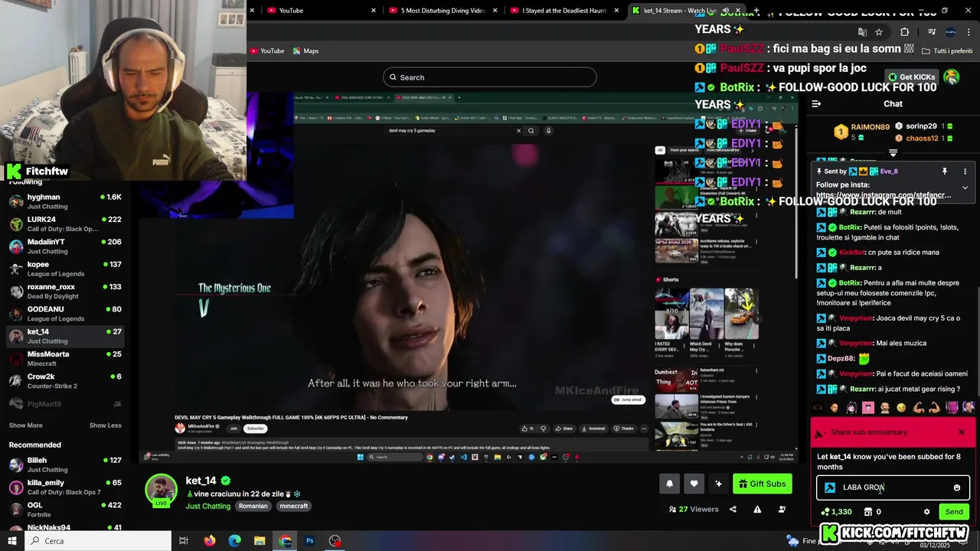Image resolution: width=980 pixels, height=551 pixels.
Task: Open the Chrome extensions puzzle icon
Action: (905, 32)
